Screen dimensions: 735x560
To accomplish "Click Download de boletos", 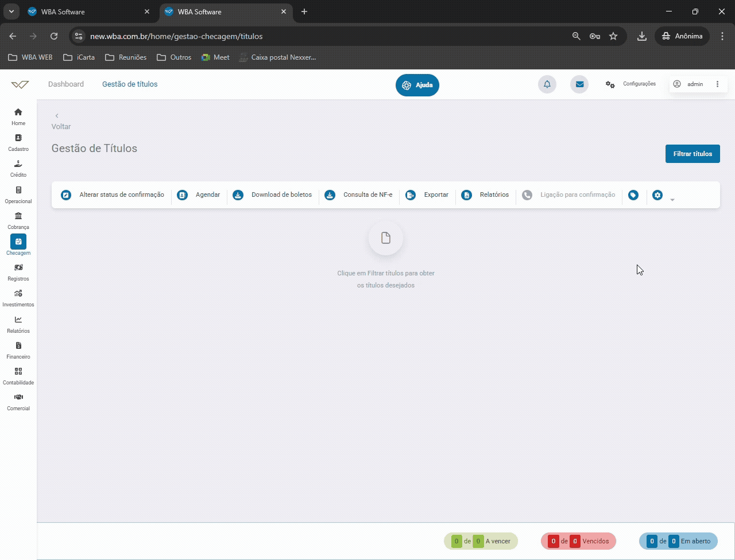I will tap(272, 195).
